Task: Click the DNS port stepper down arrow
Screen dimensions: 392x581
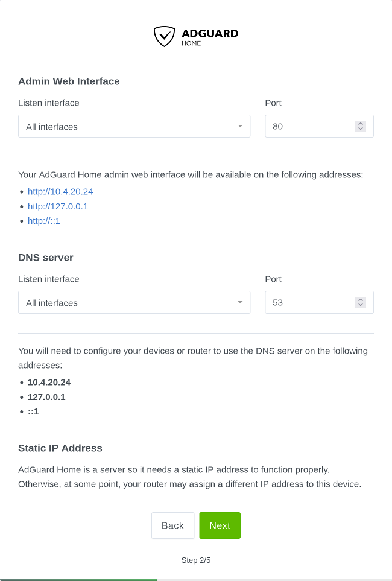Action: point(360,305)
